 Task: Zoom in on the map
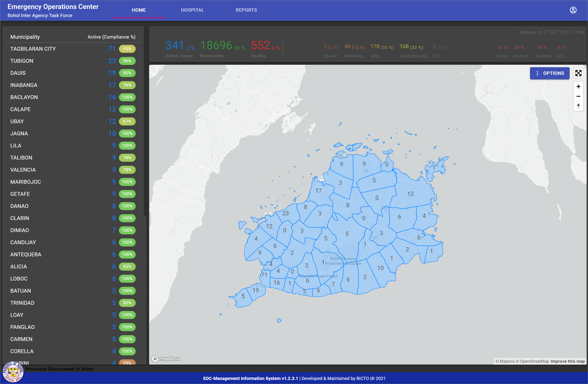pyautogui.click(x=578, y=86)
